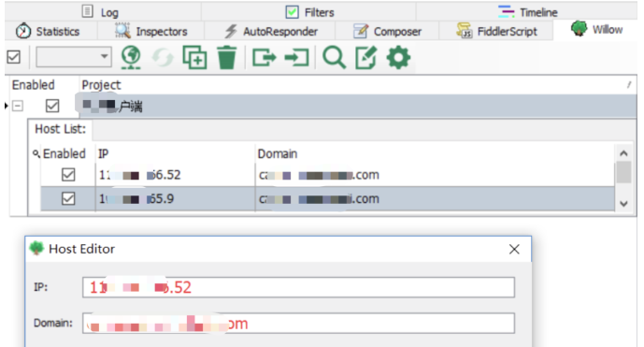Click the trash delete icon
The image size is (644, 347).
tap(226, 57)
